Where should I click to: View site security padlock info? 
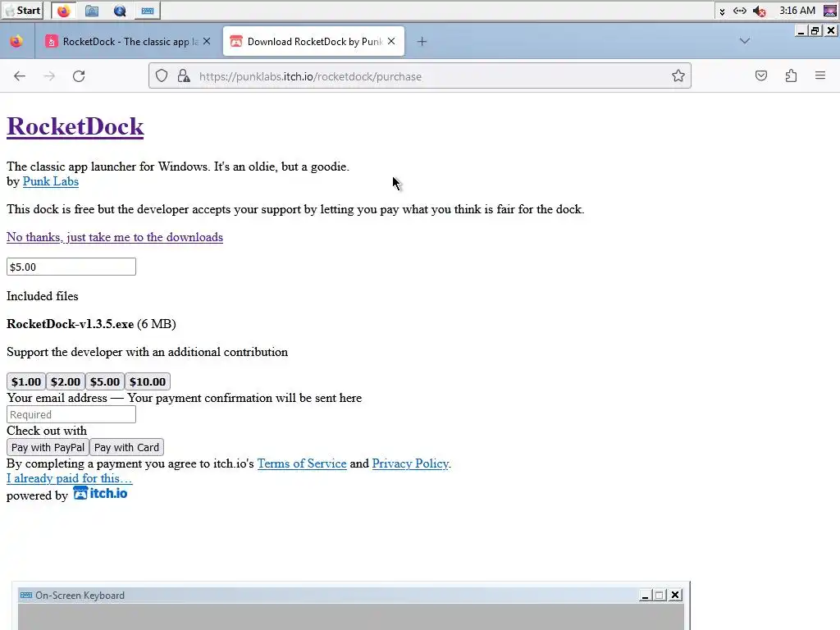184,76
